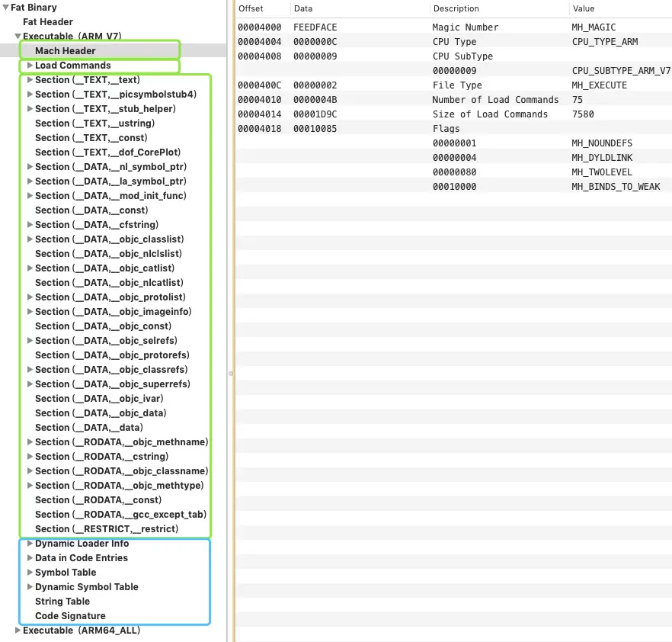Select the MH_TWOLEVEL flag value
The image size is (672, 642).
(x=602, y=172)
